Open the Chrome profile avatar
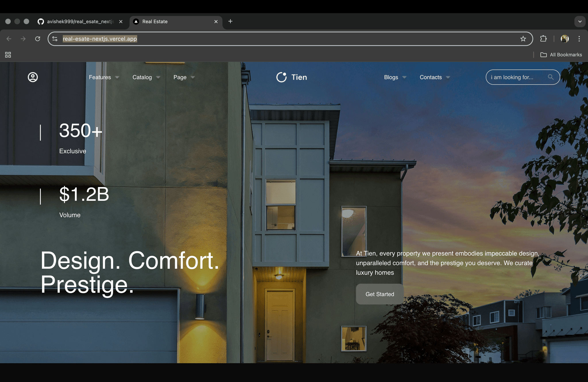Screen dimensions: 588x382 [564, 39]
